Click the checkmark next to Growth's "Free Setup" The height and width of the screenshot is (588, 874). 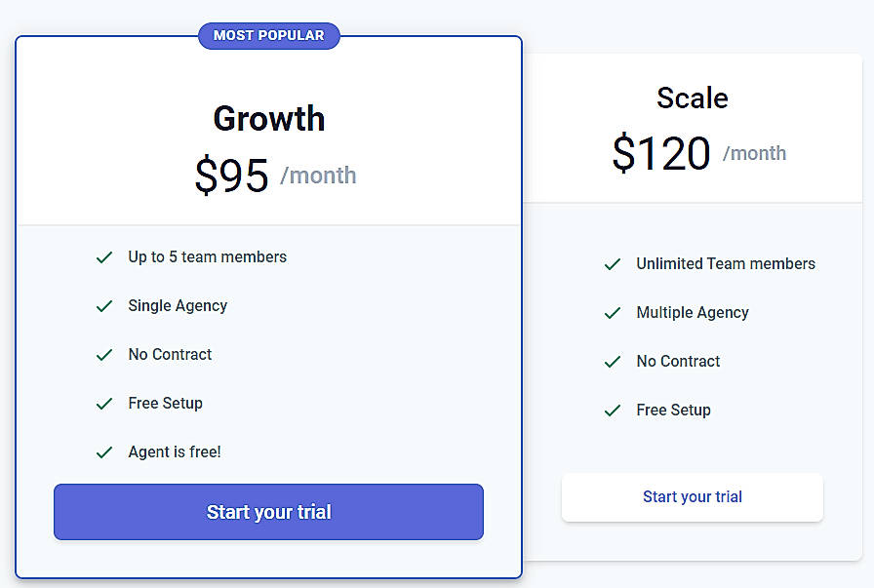[x=104, y=404]
